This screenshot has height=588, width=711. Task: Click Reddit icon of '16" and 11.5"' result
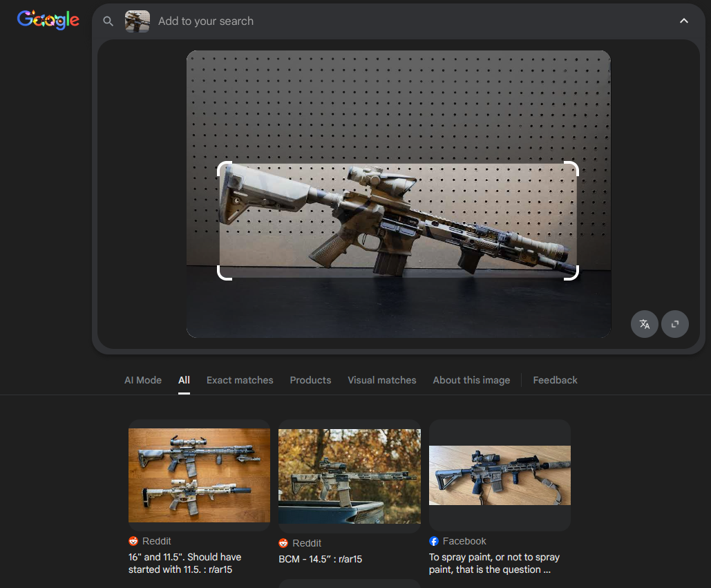tap(133, 541)
